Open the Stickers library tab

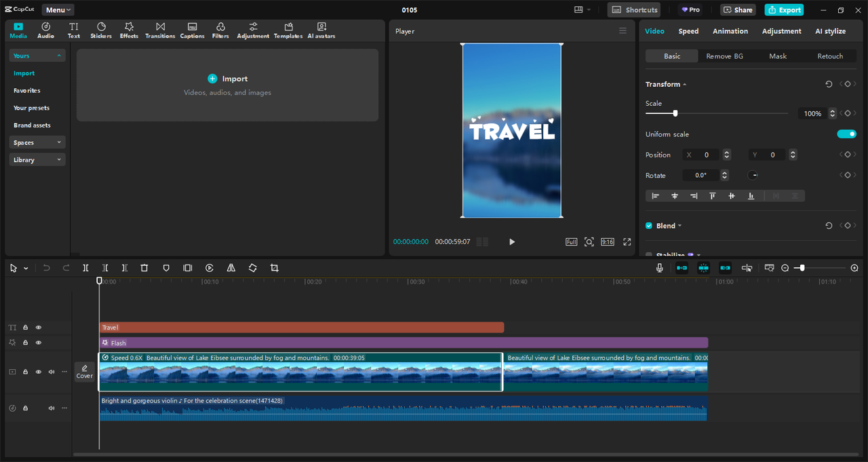pyautogui.click(x=101, y=31)
